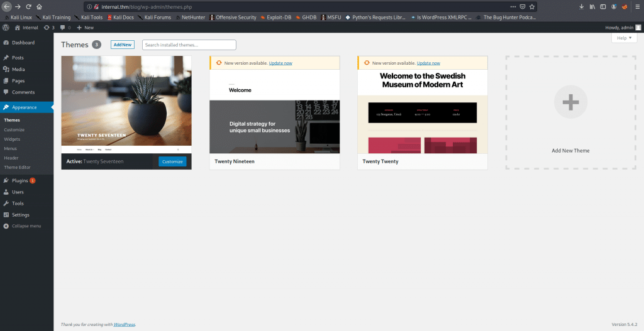Open Posts in the sidebar
Image resolution: width=644 pixels, height=331 pixels.
point(26,58)
